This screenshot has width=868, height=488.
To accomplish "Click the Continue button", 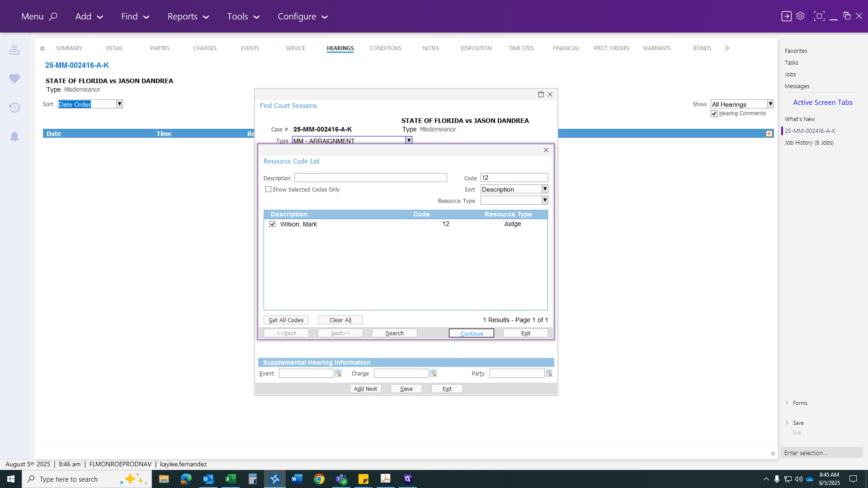I will [472, 333].
